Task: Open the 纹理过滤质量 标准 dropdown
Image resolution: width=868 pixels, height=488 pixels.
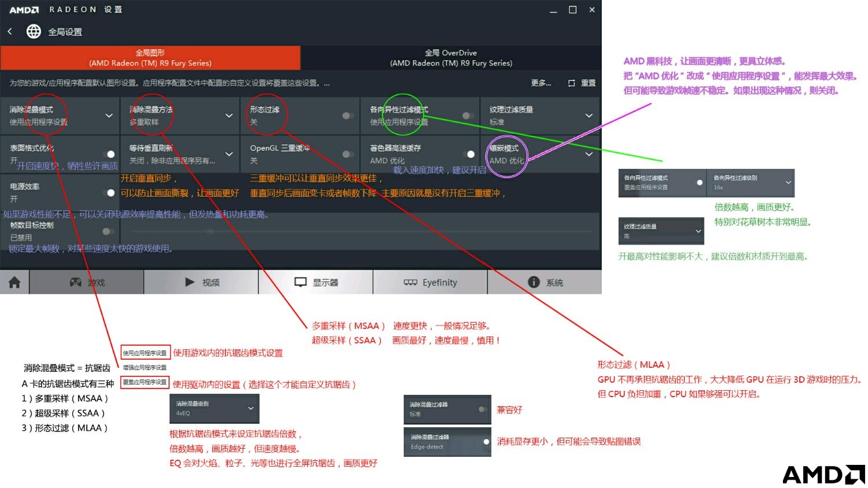Action: click(x=589, y=116)
